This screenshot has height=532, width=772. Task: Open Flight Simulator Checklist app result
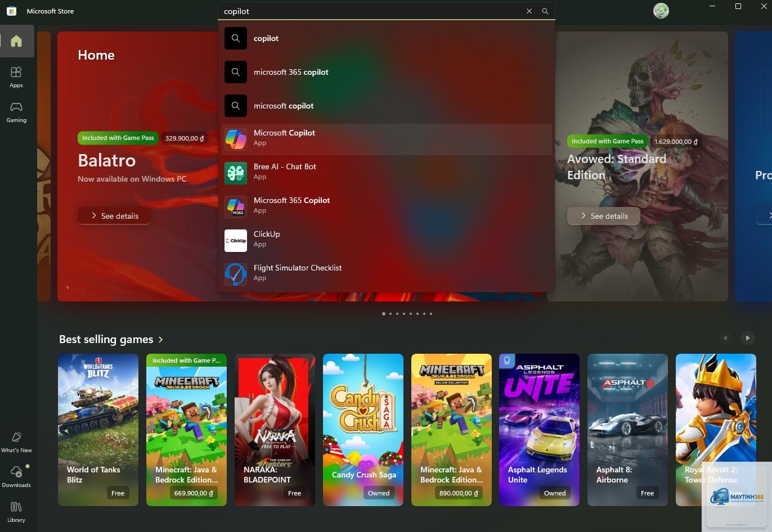(x=386, y=274)
